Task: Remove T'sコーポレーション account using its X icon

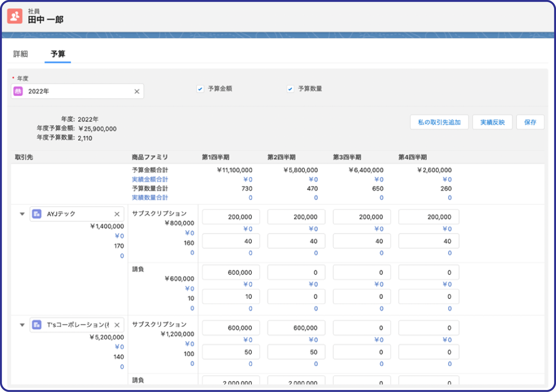Action: [x=117, y=325]
